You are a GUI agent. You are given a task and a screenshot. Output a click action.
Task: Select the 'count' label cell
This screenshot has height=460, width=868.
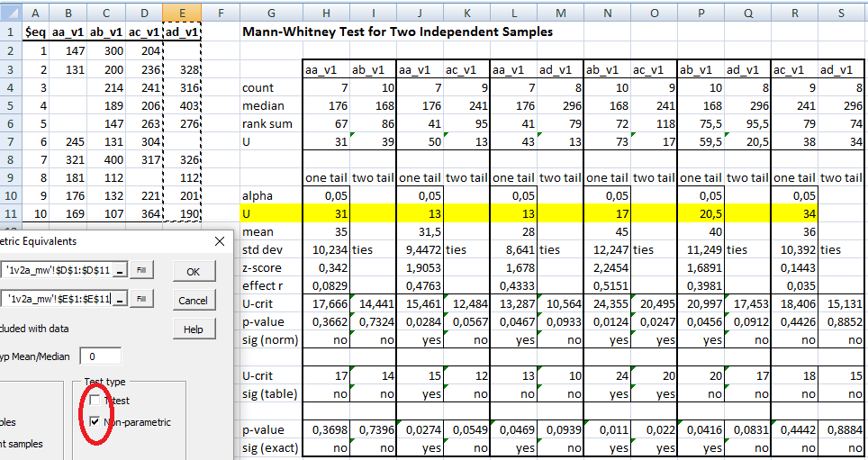coord(271,87)
